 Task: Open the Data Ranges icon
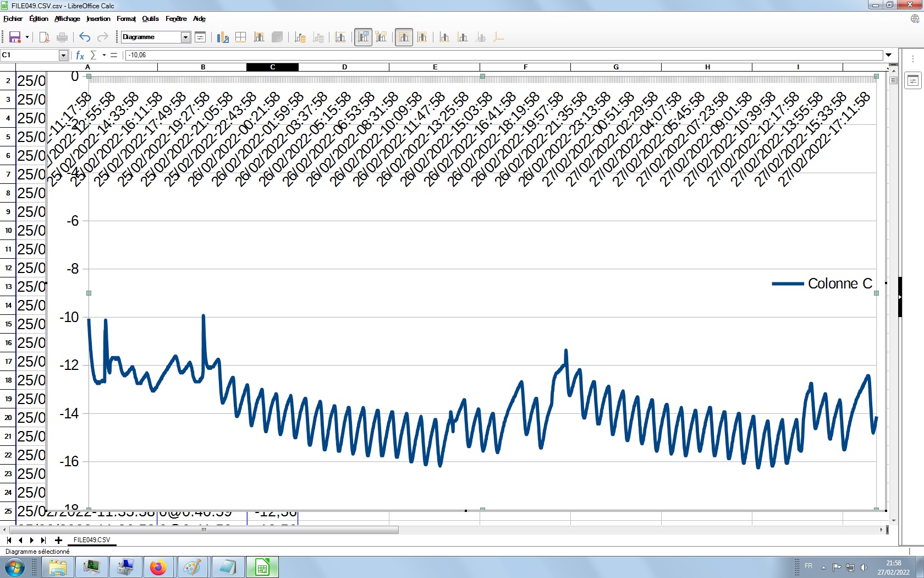point(300,37)
